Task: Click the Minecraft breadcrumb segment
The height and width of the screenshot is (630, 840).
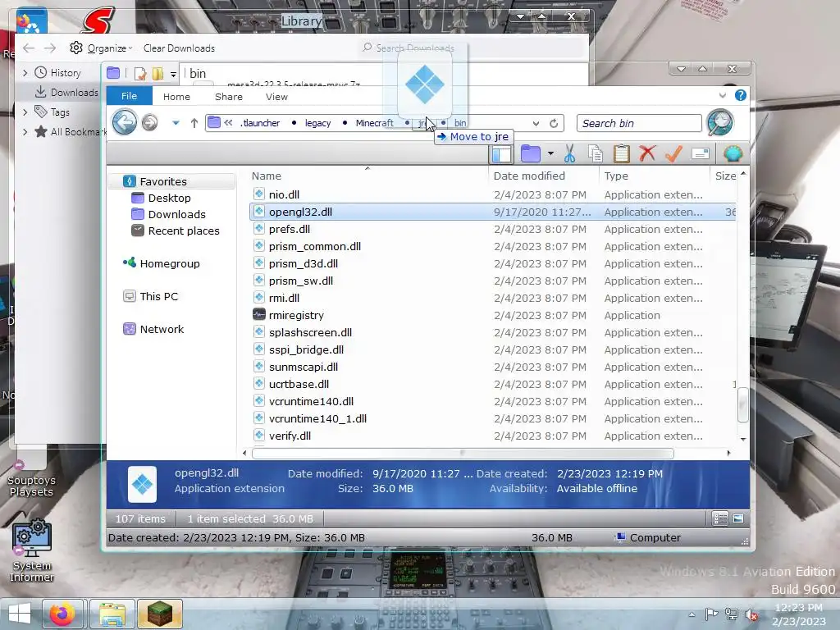Action: [x=374, y=123]
